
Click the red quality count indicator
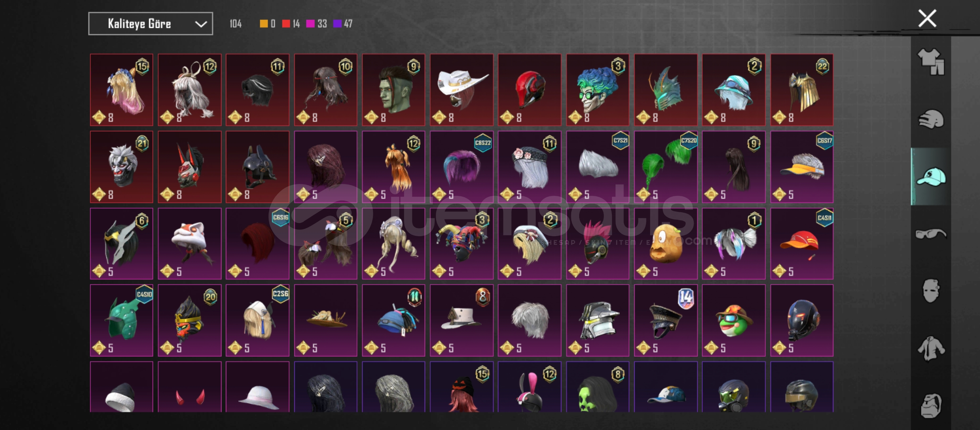coord(291,24)
